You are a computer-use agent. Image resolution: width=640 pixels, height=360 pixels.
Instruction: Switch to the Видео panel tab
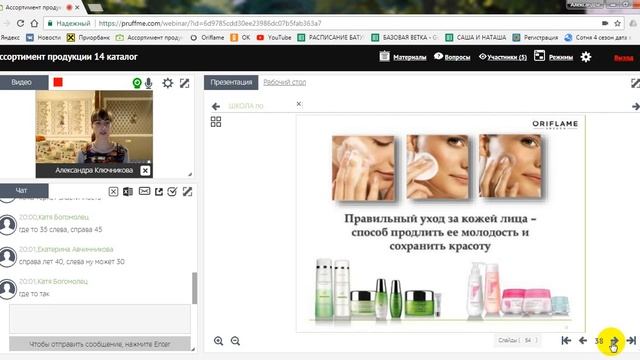coord(22,82)
